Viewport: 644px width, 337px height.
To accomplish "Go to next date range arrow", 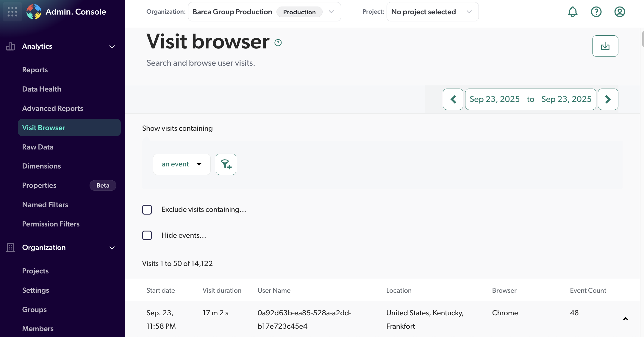I will pyautogui.click(x=608, y=99).
